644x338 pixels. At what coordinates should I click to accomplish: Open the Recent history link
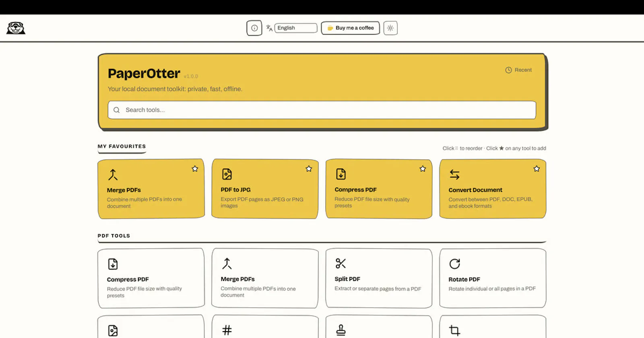coord(519,70)
